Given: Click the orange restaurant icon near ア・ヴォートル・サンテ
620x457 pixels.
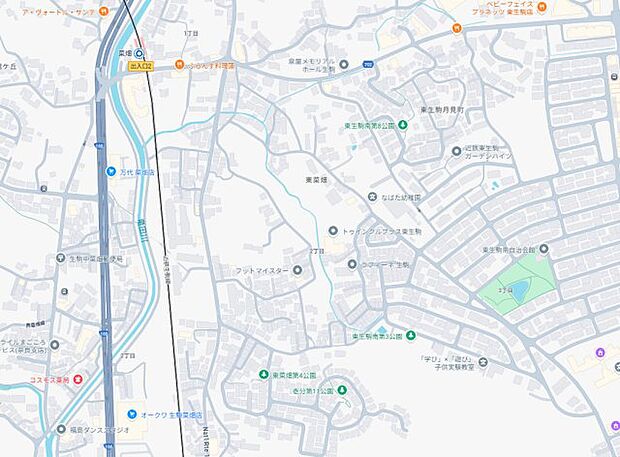Looking at the screenshot, I should (104, 11).
